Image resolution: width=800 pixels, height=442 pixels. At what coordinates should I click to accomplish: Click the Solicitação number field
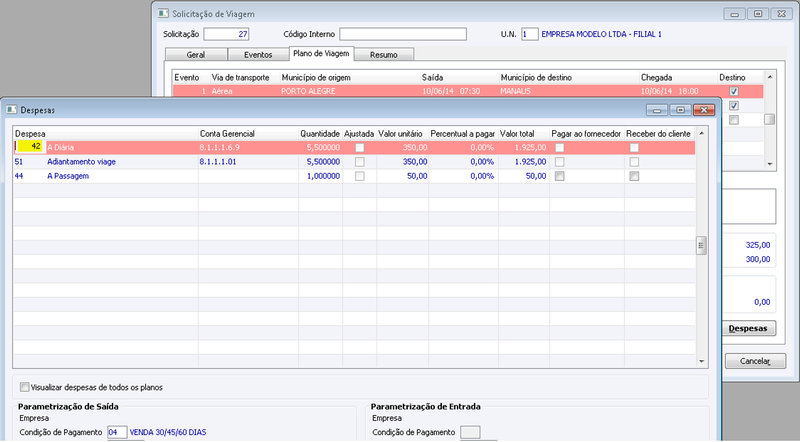tap(226, 34)
